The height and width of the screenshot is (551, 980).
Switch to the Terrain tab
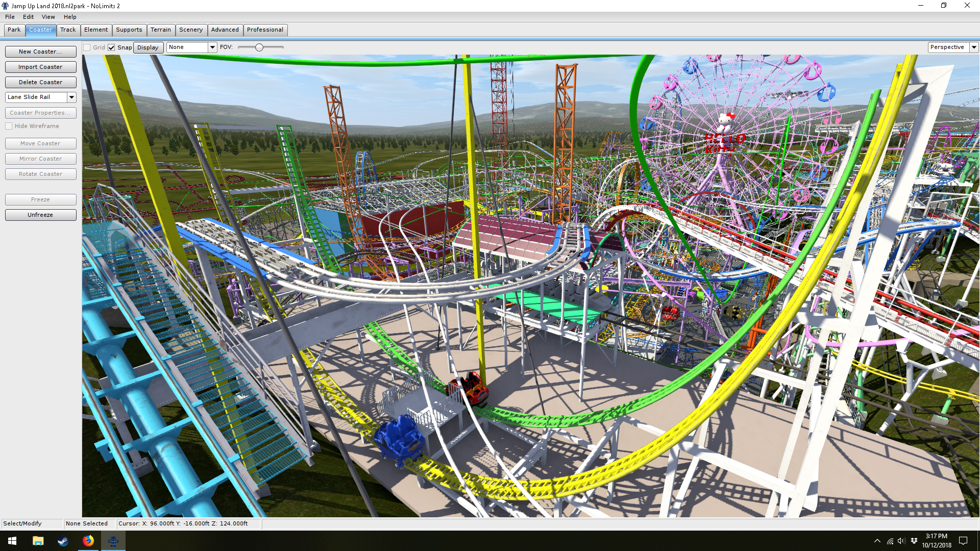coord(160,30)
